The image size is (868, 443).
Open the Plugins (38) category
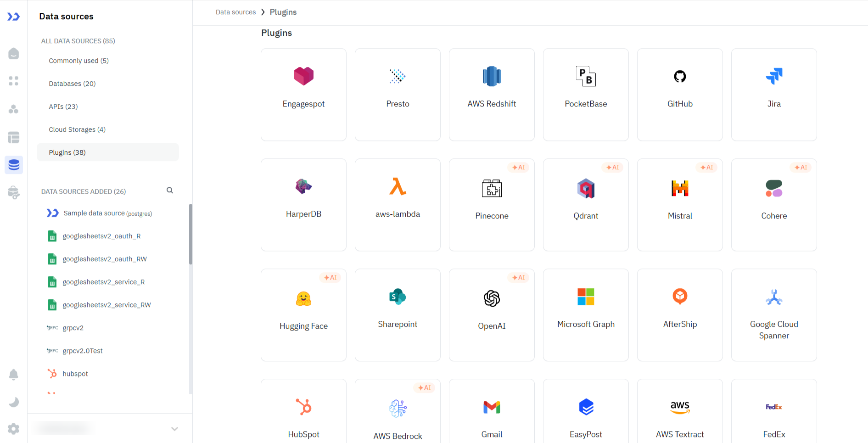[108, 152]
